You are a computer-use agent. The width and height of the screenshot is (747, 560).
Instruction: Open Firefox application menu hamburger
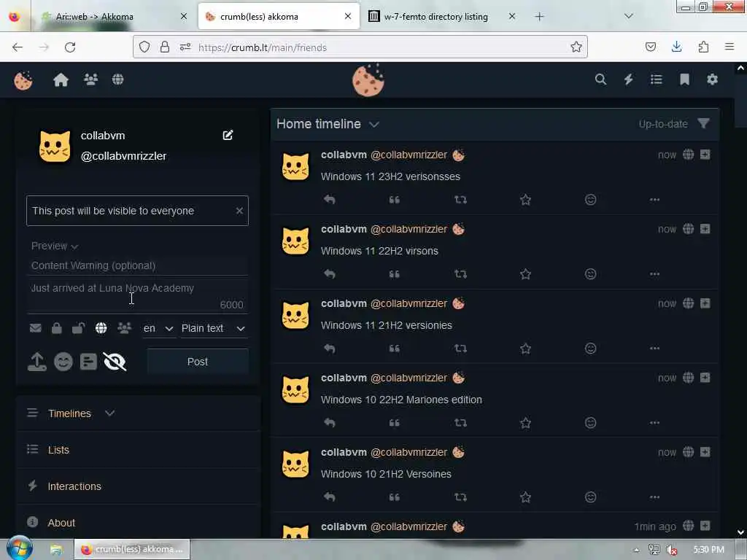point(729,47)
